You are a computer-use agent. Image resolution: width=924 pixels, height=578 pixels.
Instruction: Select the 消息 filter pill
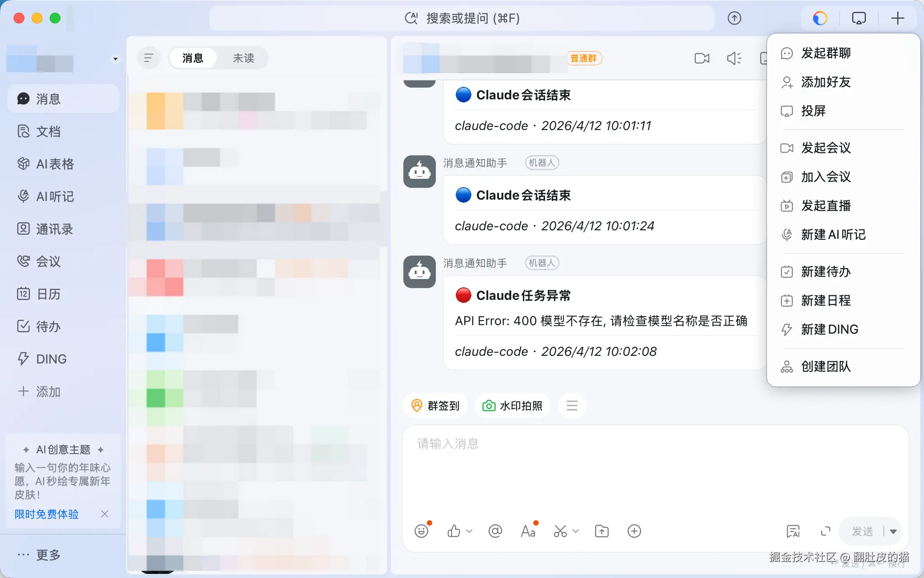coord(193,58)
